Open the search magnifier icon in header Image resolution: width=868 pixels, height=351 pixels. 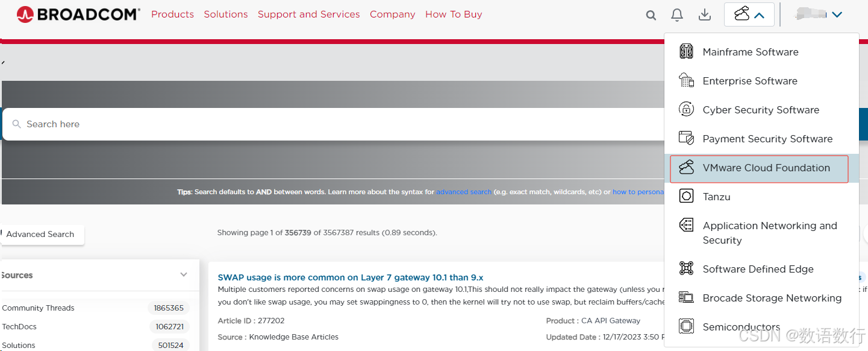click(651, 15)
